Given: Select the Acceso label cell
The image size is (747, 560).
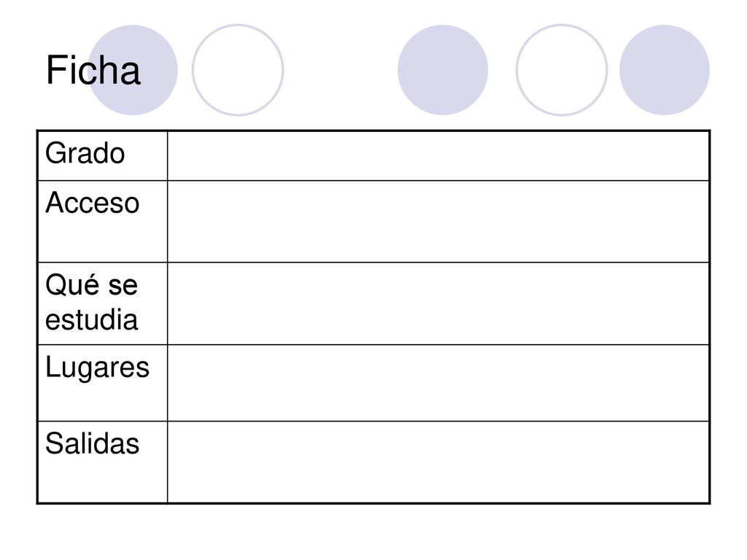Looking at the screenshot, I should tap(102, 222).
